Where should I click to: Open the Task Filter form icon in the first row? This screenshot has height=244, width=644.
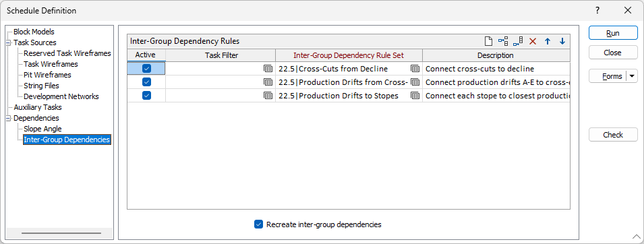(x=268, y=69)
